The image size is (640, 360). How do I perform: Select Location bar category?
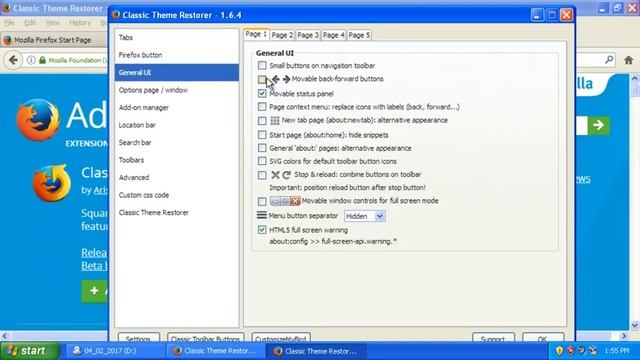(x=177, y=125)
